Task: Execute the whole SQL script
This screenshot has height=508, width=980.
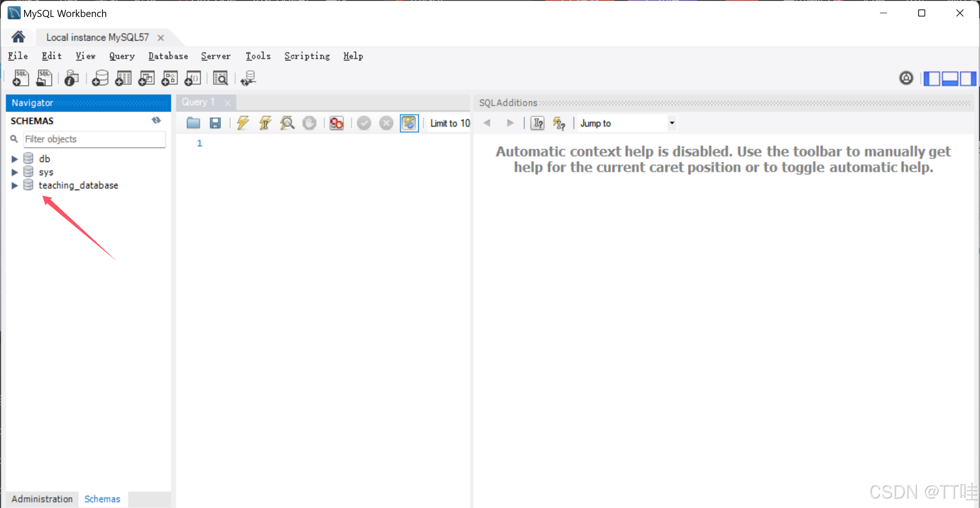Action: [243, 123]
